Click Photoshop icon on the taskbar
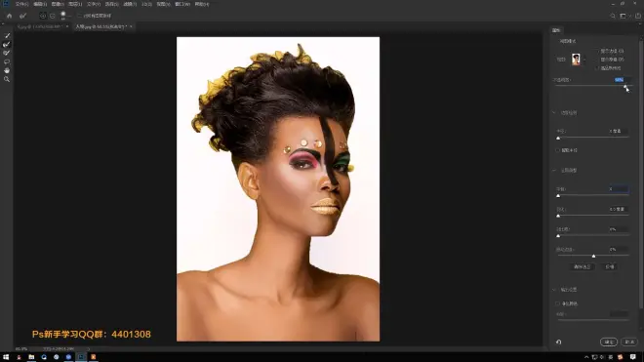 (x=81, y=357)
